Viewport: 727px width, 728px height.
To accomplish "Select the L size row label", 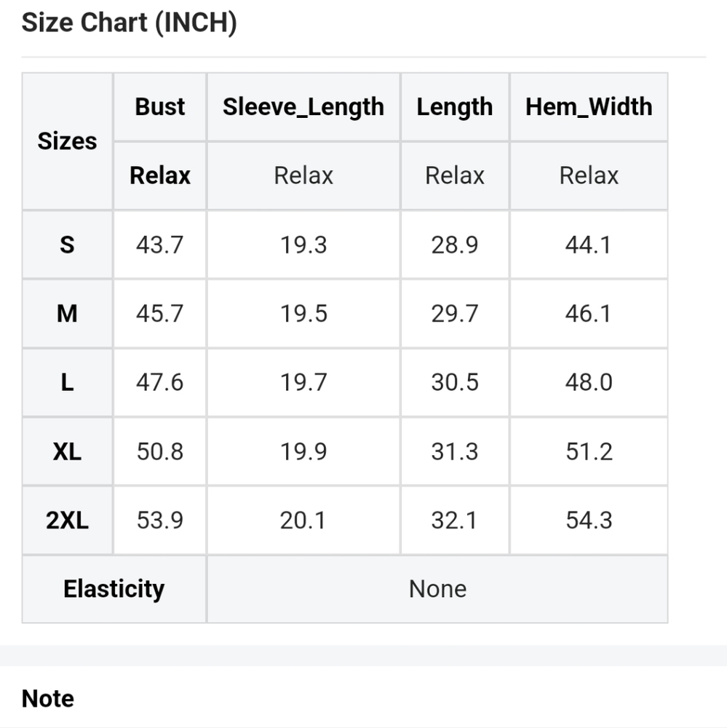I will [67, 382].
